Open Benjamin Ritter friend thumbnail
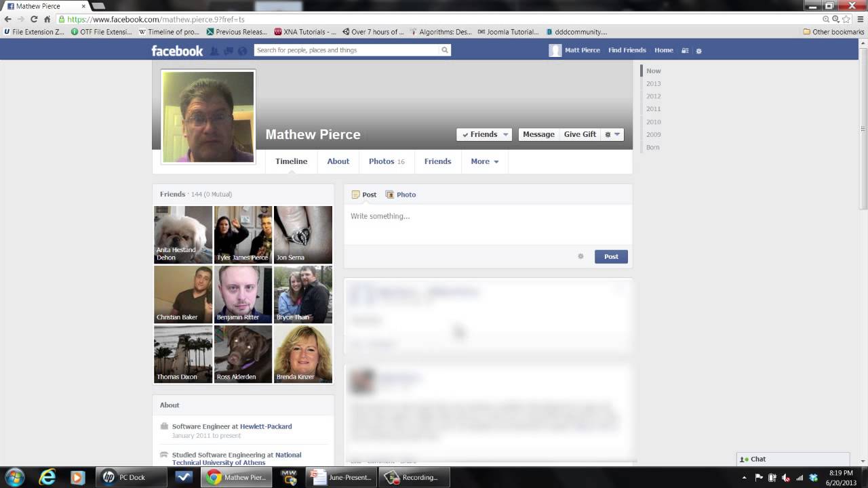868x488 pixels. click(x=243, y=294)
